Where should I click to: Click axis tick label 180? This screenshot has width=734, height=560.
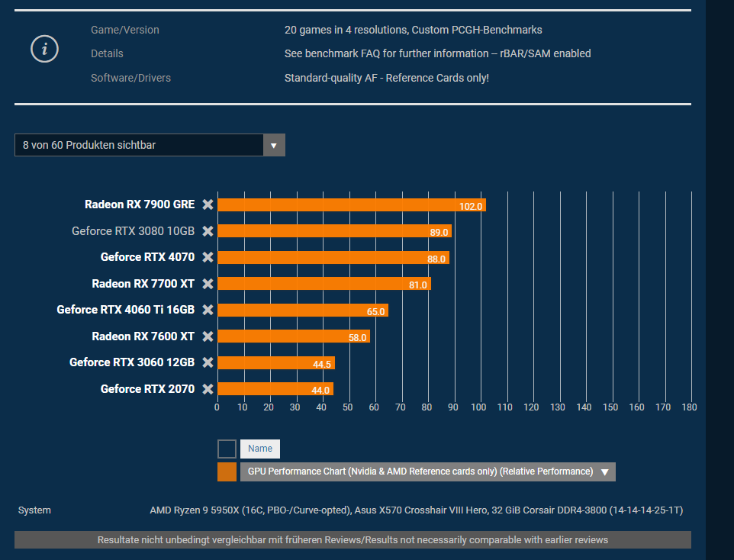[x=689, y=407]
